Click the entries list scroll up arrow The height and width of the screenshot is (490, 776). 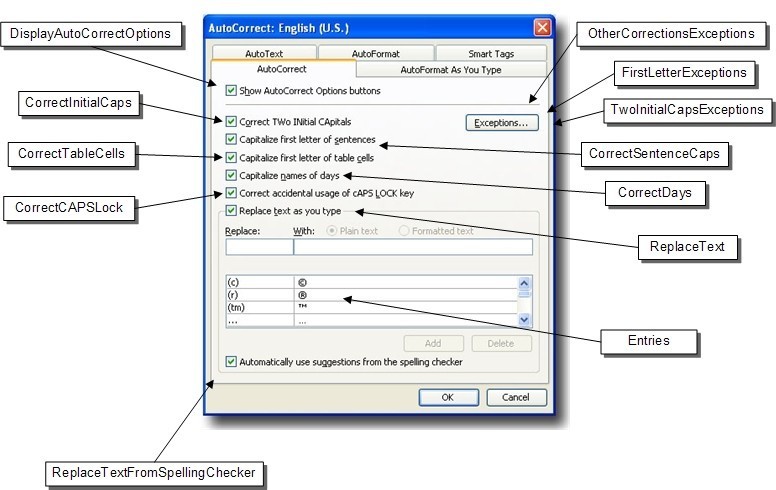tap(524, 283)
